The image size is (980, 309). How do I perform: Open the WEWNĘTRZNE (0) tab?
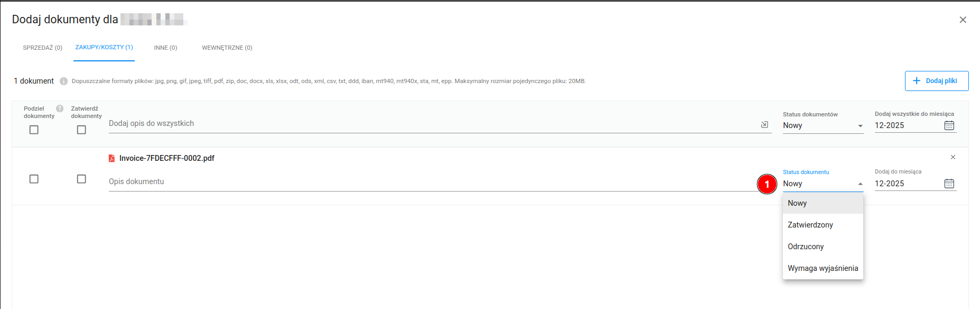tap(227, 48)
